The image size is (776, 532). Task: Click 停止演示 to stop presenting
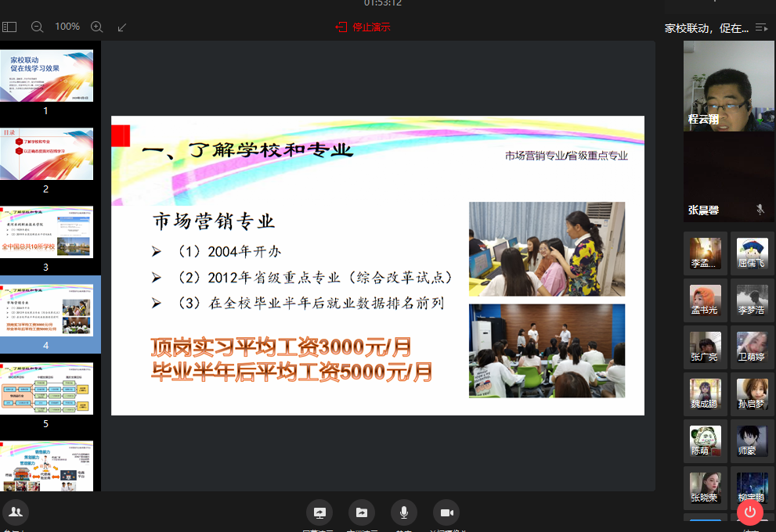pyautogui.click(x=363, y=27)
